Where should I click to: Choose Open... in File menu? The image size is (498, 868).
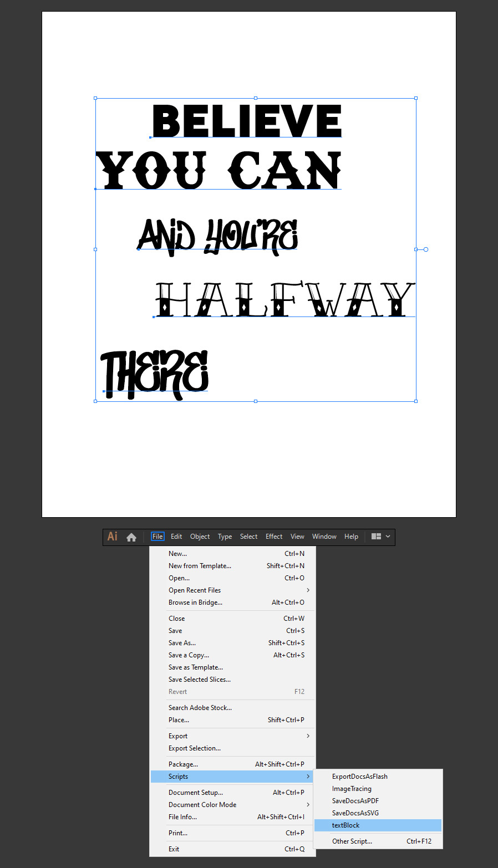(x=232, y=578)
